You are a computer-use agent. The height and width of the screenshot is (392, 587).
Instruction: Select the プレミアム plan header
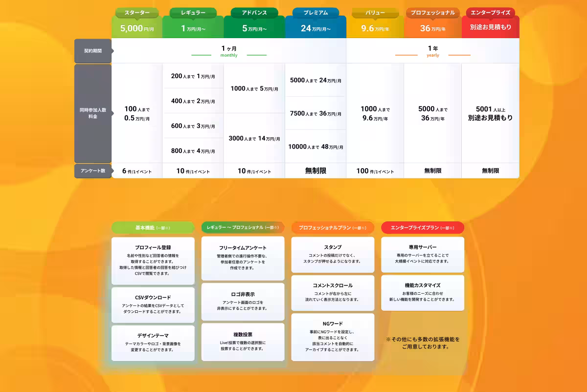(316, 13)
